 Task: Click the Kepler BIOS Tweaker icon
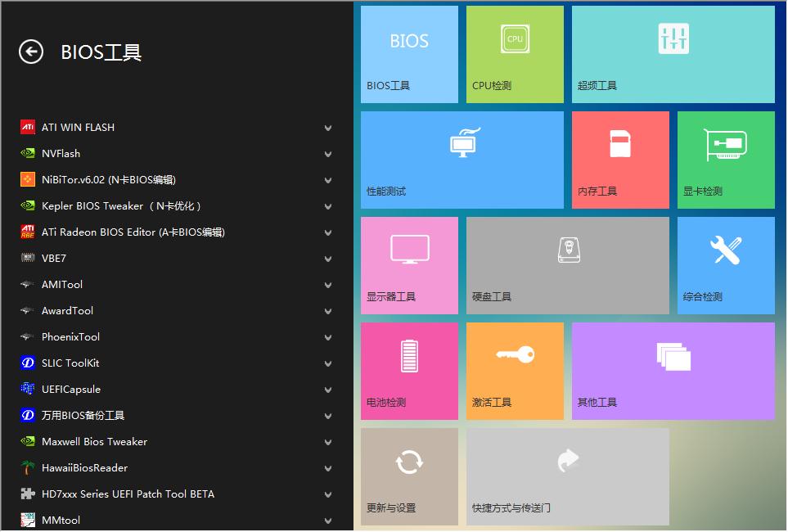(28, 205)
